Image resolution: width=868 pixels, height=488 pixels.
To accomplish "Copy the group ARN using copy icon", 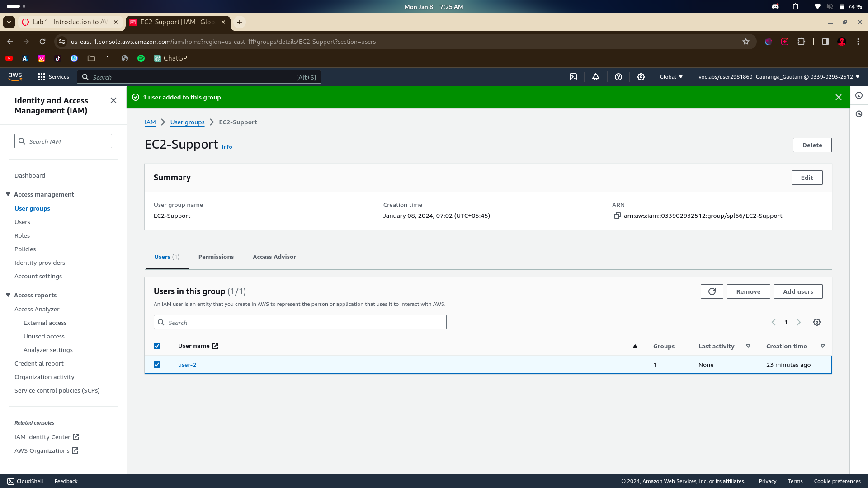I will (x=617, y=216).
